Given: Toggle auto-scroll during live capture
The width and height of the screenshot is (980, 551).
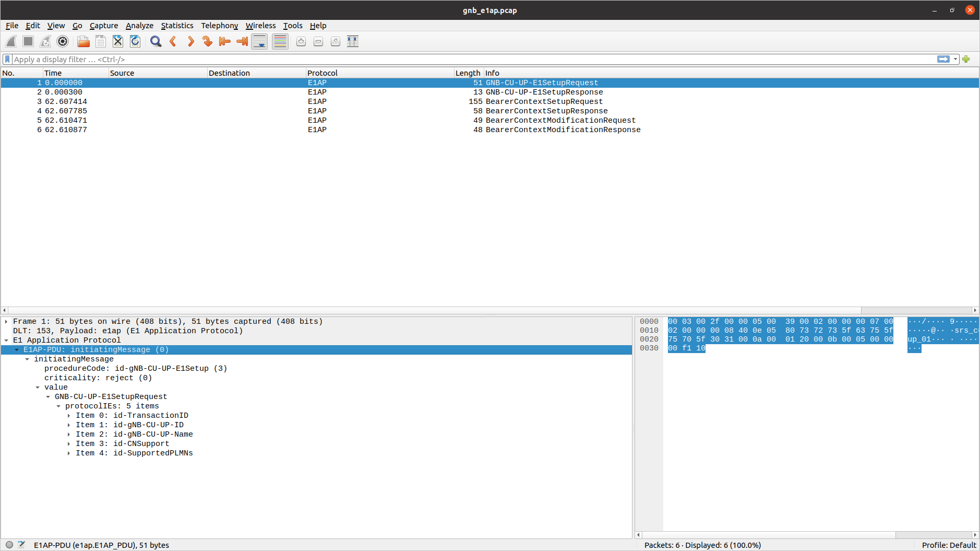Looking at the screenshot, I should (x=259, y=42).
